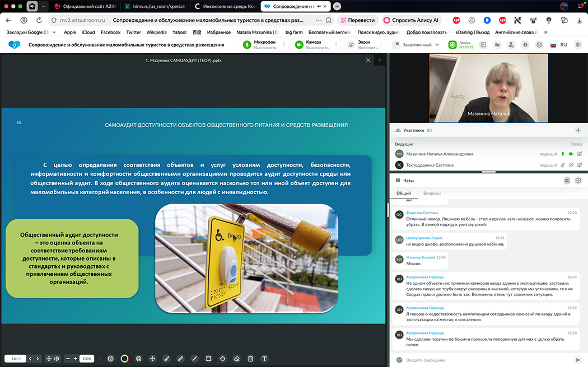The height and width of the screenshot is (367, 588).
Task: Open the color wheel picker
Action: tap(124, 359)
